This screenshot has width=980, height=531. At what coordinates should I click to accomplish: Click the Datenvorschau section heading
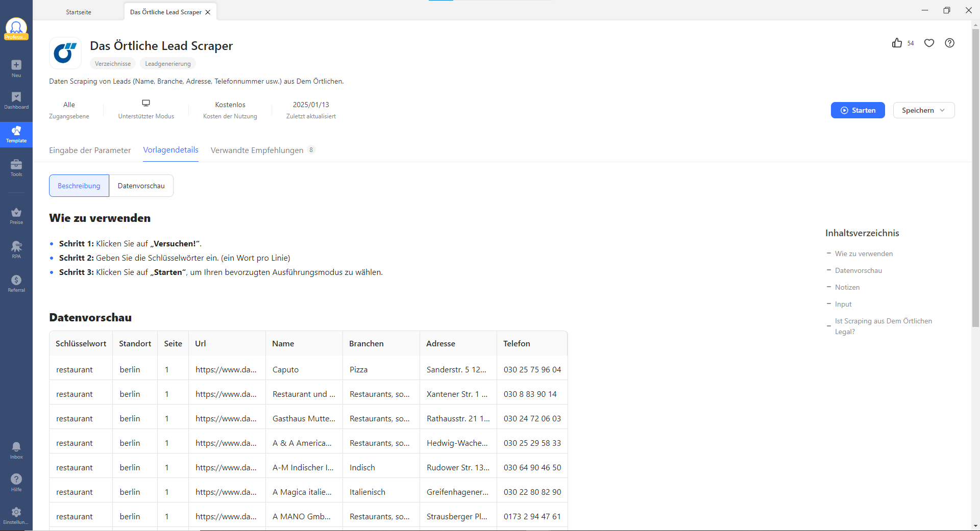pyautogui.click(x=90, y=317)
